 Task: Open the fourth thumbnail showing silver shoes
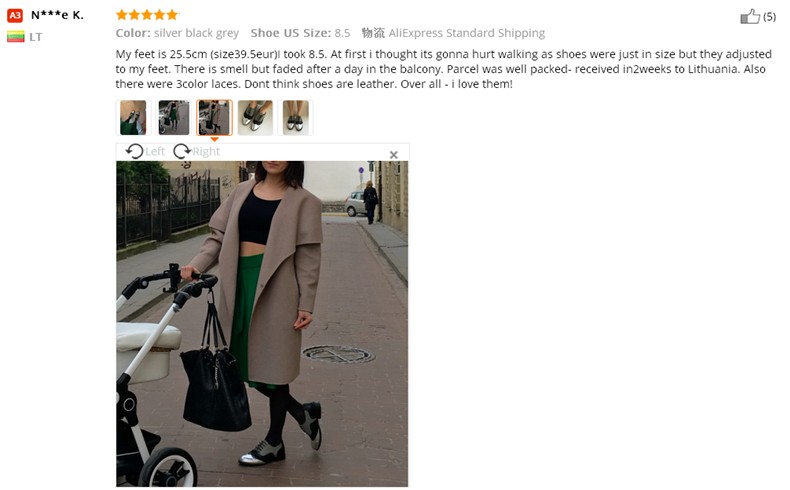pos(255,117)
